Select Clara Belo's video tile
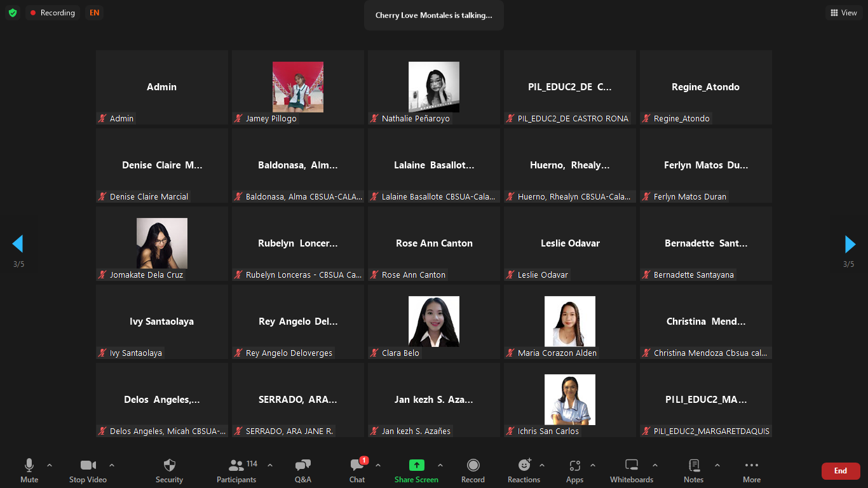The width and height of the screenshot is (868, 488). 434,322
